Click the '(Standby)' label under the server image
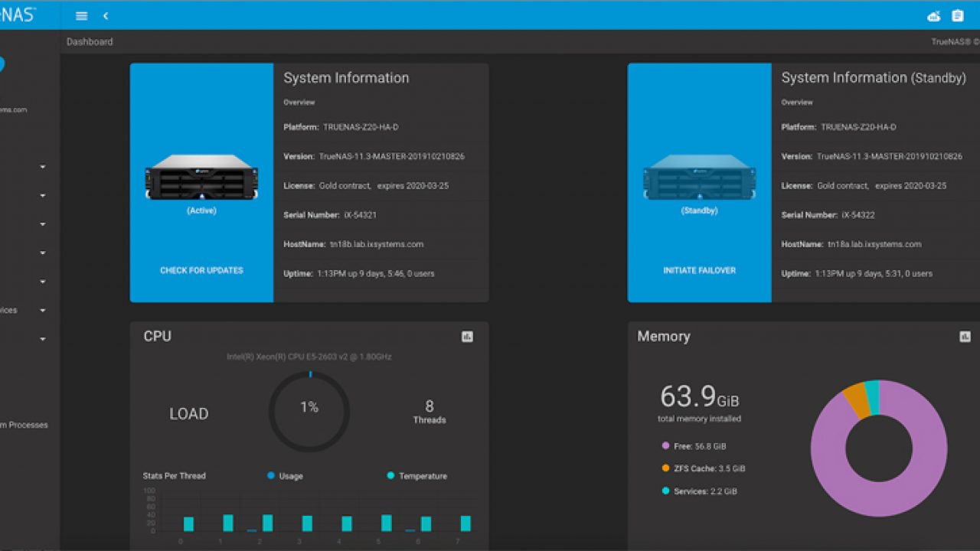 coord(700,210)
